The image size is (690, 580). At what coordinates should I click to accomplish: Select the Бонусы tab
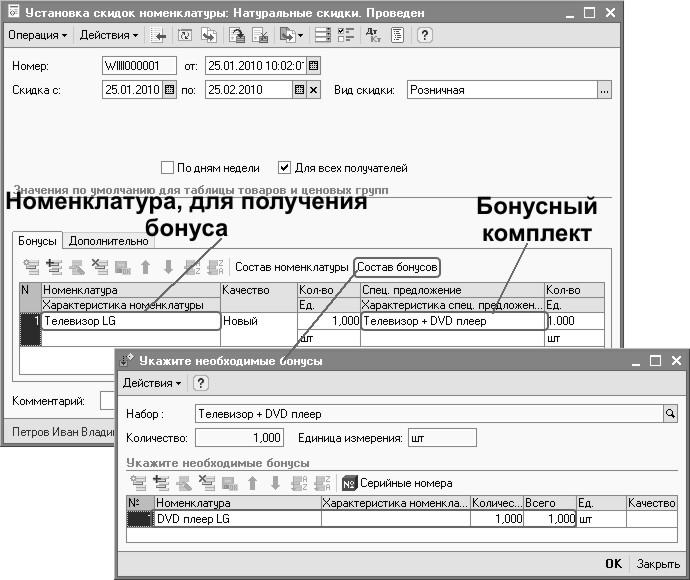click(38, 241)
